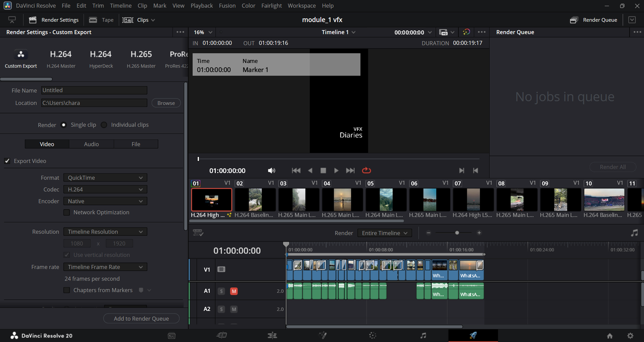Open project settings gear icon
Screen dimensions: 644x342
(630, 335)
